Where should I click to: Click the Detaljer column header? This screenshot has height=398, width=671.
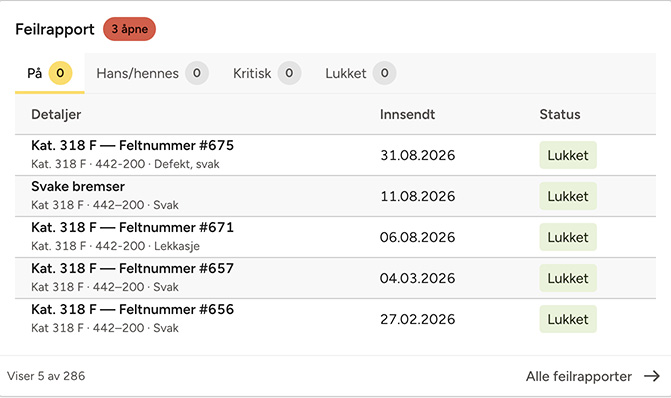click(x=56, y=115)
